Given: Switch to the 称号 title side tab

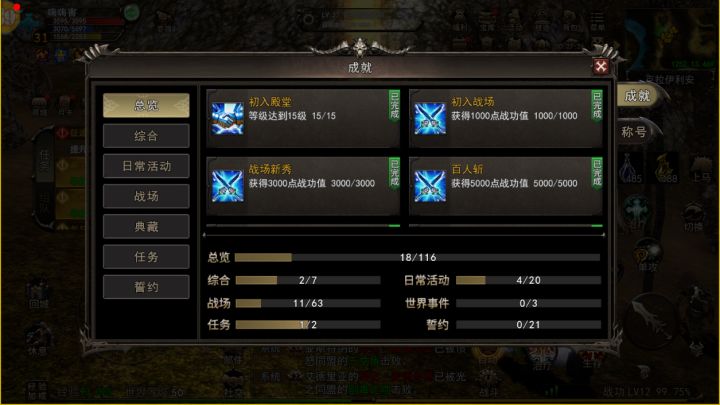Looking at the screenshot, I should pyautogui.click(x=637, y=132).
